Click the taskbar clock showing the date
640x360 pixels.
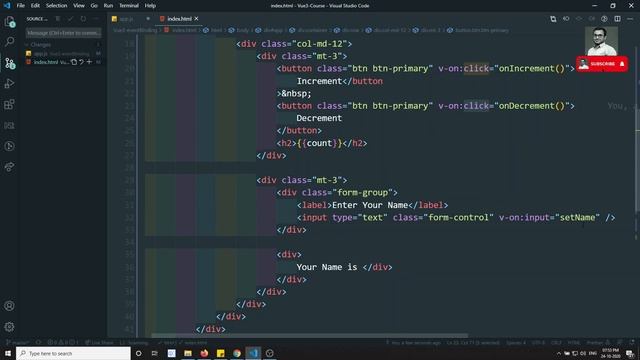pos(610,353)
